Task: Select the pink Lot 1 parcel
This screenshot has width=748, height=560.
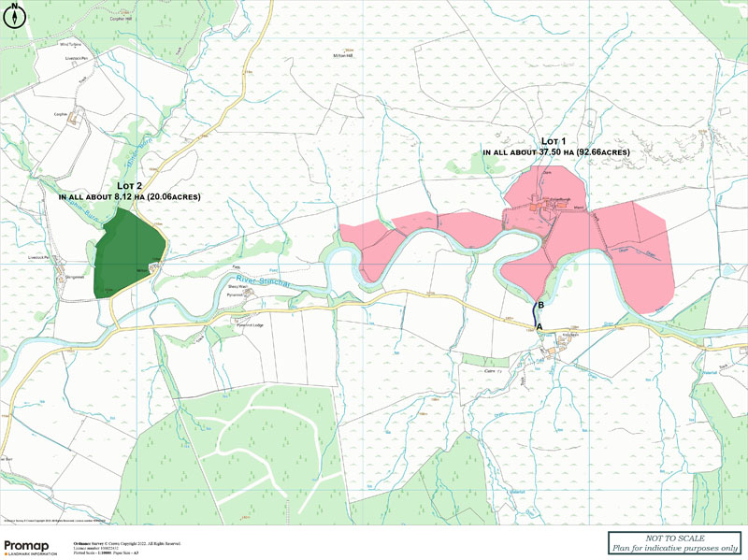Action: tap(580, 234)
